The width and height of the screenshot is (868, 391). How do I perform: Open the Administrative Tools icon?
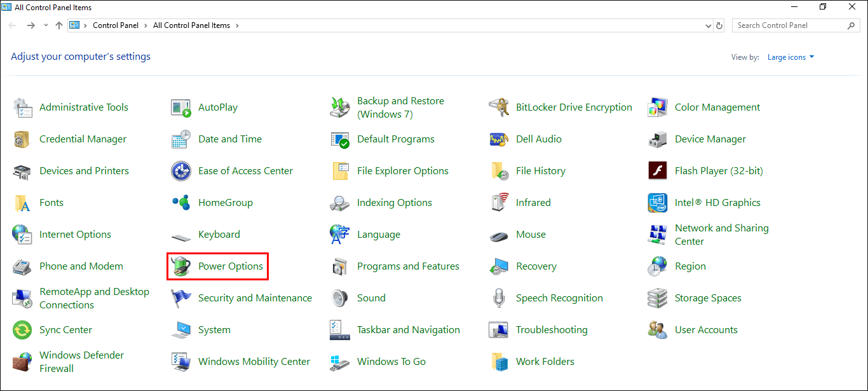[x=22, y=107]
